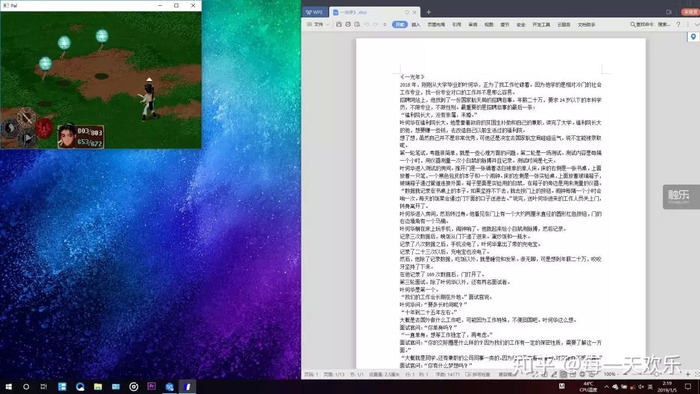Click the undo arrow in the WPS toolbar
The width and height of the screenshot is (700, 394).
367,25
